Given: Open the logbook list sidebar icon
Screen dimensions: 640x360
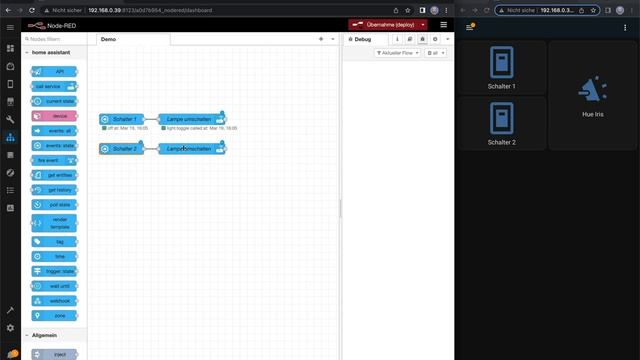Looking at the screenshot, I should [x=10, y=191].
